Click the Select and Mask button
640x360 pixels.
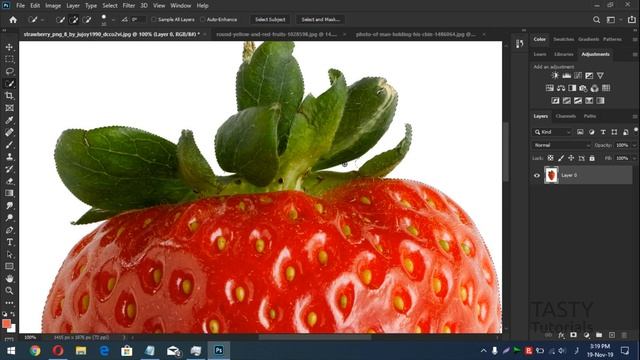(x=320, y=20)
